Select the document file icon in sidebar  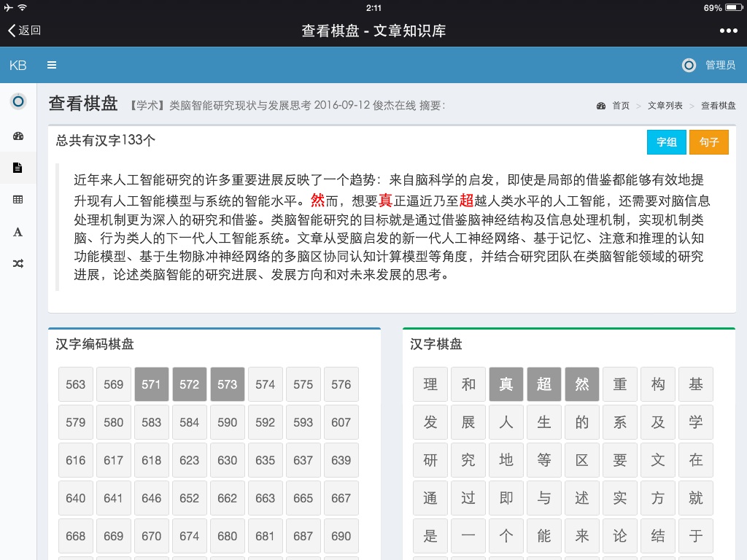point(18,168)
